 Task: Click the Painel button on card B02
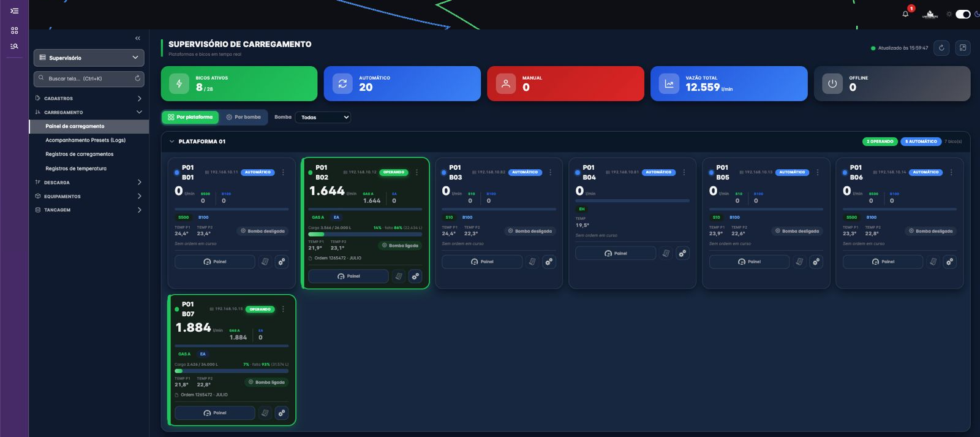tap(349, 276)
